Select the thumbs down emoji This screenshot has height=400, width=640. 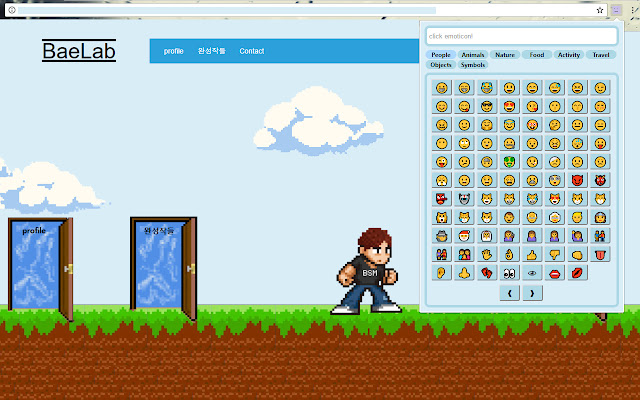(x=555, y=255)
